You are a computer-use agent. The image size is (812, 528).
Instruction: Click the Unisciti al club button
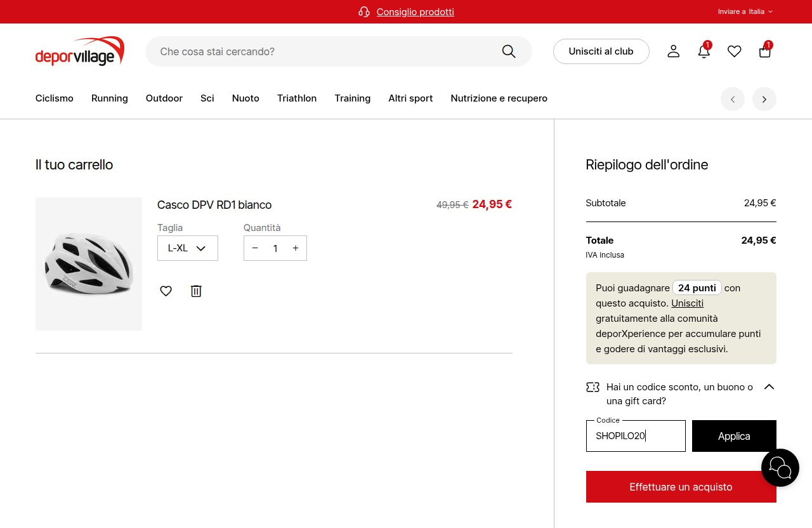pyautogui.click(x=601, y=51)
